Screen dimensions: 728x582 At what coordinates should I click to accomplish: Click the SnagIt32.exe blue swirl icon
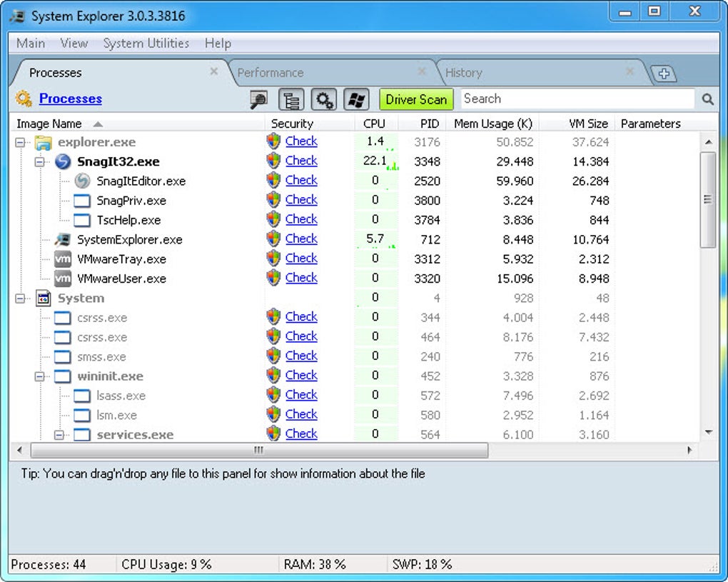63,161
